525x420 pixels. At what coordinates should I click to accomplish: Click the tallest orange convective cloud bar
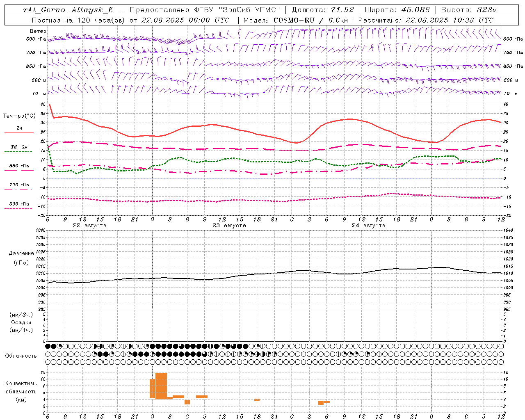pyautogui.click(x=161, y=386)
